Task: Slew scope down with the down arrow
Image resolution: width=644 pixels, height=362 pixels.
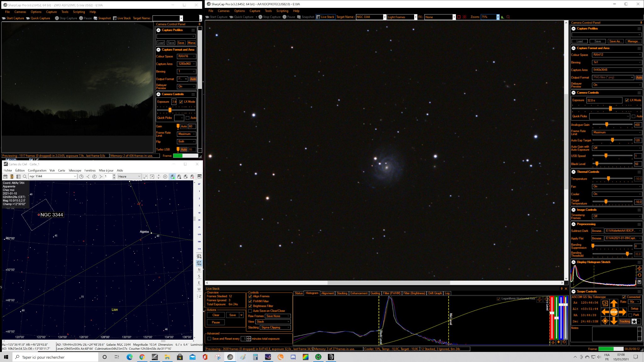Action: click(614, 321)
